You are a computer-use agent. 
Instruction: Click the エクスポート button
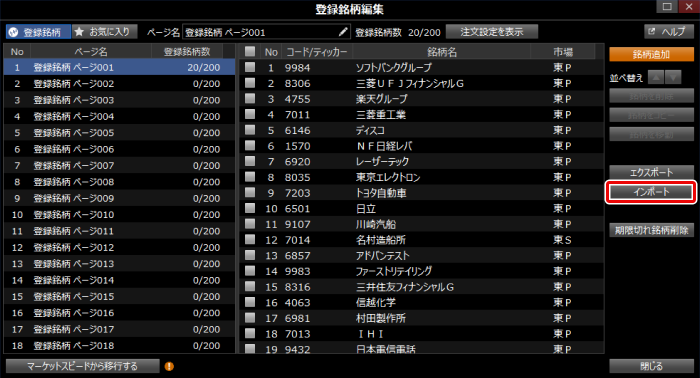pyautogui.click(x=651, y=172)
